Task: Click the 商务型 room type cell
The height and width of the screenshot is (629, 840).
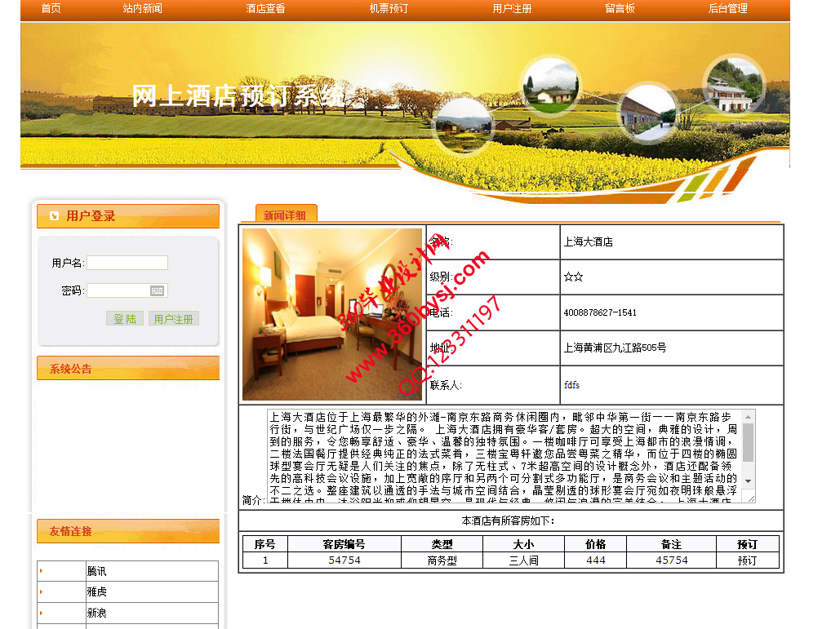Action: [442, 560]
